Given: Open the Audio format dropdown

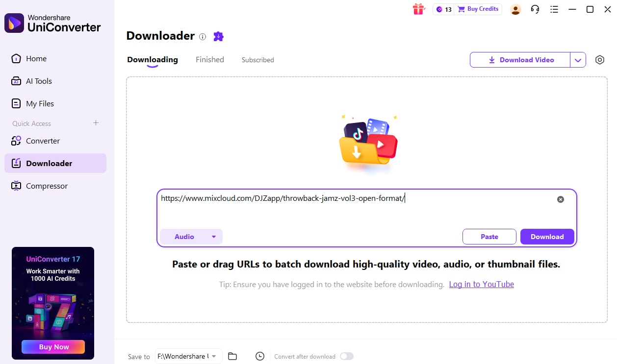Looking at the screenshot, I should (x=191, y=236).
